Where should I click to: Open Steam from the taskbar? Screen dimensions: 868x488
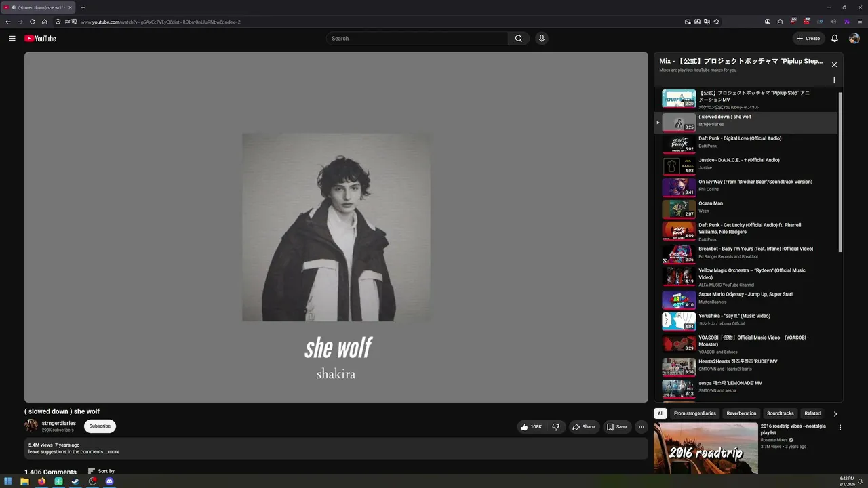point(75,481)
